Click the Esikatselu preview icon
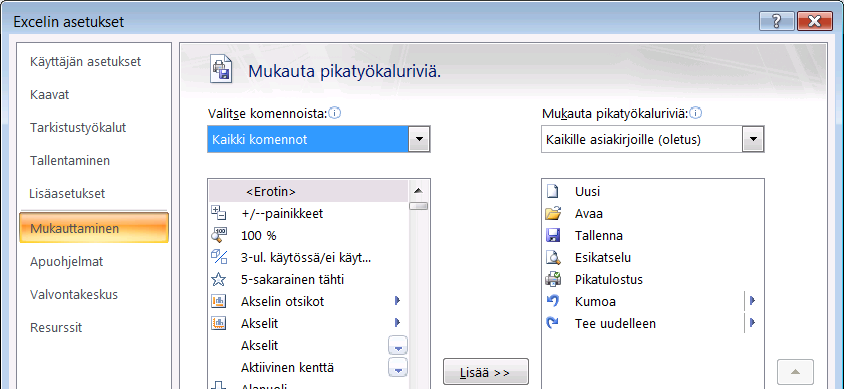Screen dimensions: 844x389 pyautogui.click(x=553, y=257)
